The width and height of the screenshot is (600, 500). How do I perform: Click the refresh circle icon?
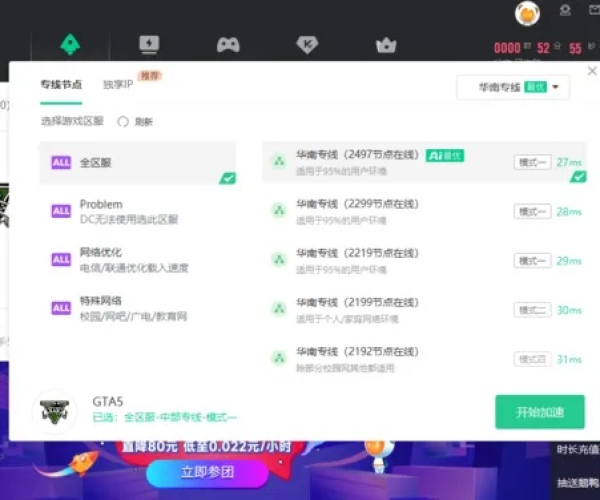123,122
